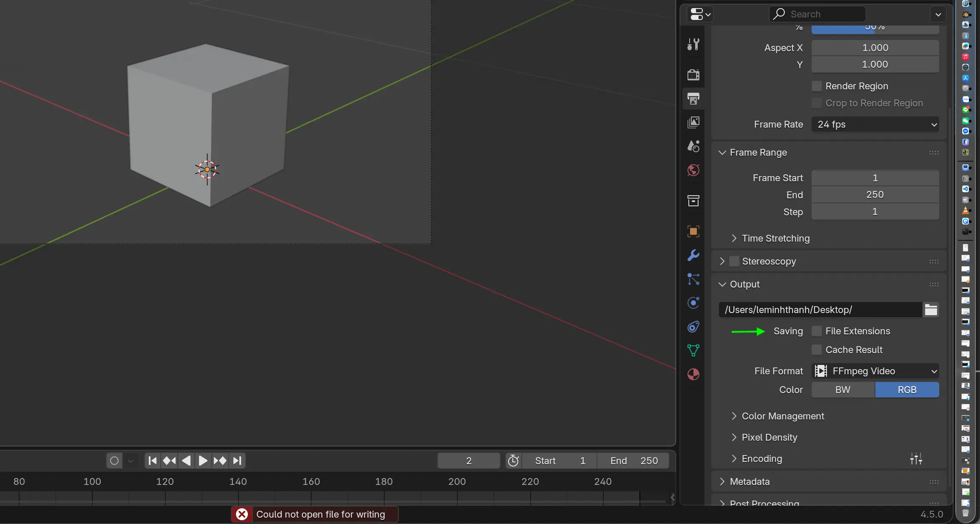Viewport: 980px width, 524px height.
Task: Open the Tool properties tab
Action: pos(693,44)
